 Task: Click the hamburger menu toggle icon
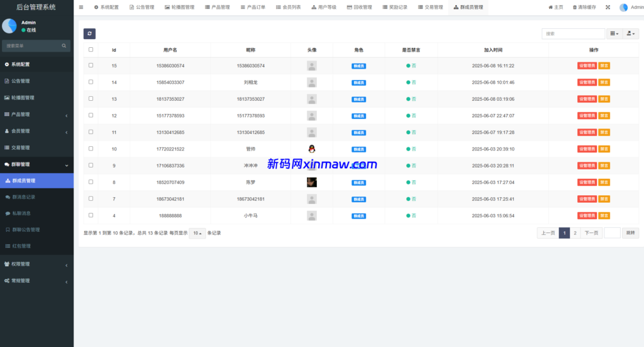(81, 8)
